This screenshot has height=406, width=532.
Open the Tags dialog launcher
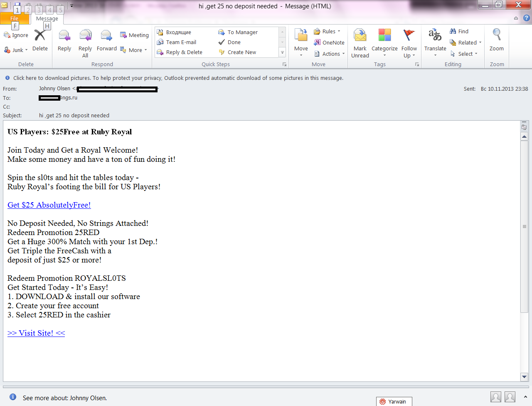(417, 64)
